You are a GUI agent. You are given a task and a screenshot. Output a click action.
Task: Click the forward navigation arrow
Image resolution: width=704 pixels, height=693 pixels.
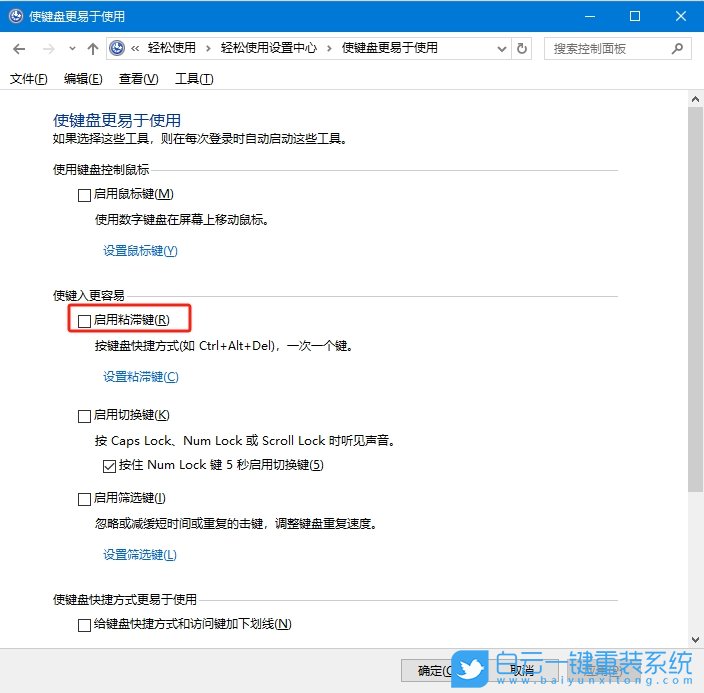coord(48,49)
